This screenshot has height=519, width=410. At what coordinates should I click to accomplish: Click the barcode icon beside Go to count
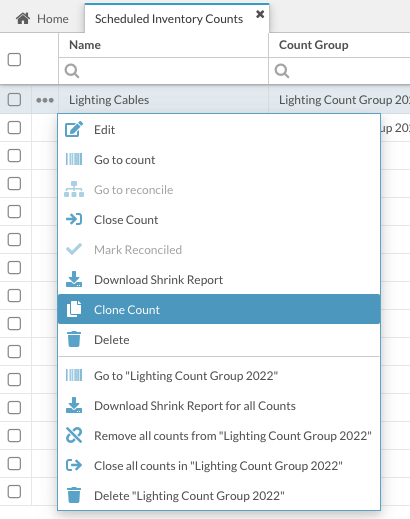point(74,159)
